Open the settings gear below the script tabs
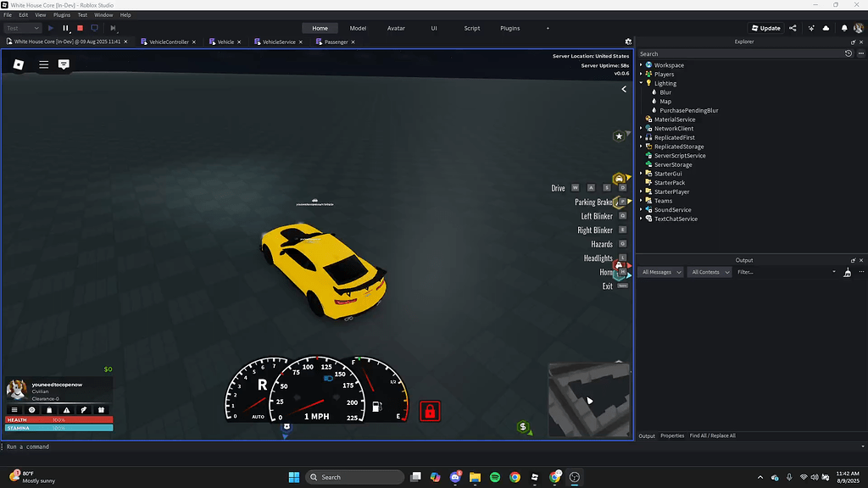 click(628, 41)
